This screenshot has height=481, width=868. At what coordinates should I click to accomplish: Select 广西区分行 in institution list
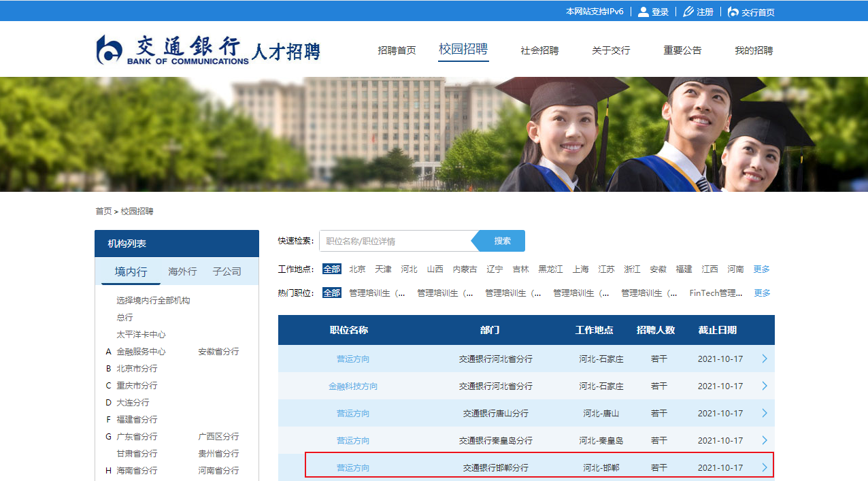tap(218, 437)
